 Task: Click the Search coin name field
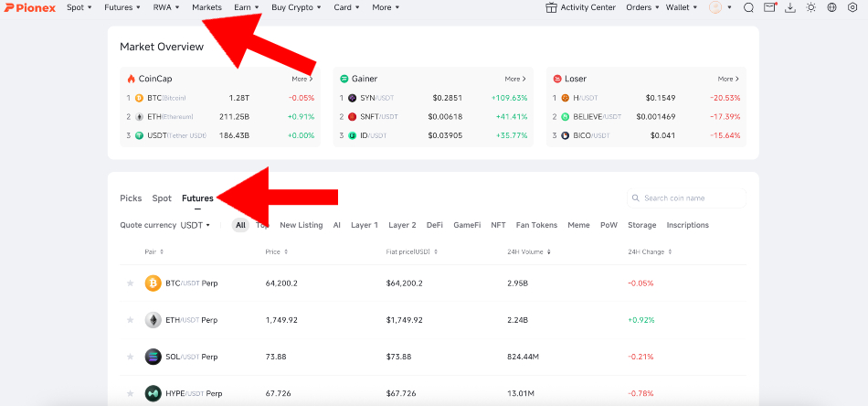(x=686, y=198)
